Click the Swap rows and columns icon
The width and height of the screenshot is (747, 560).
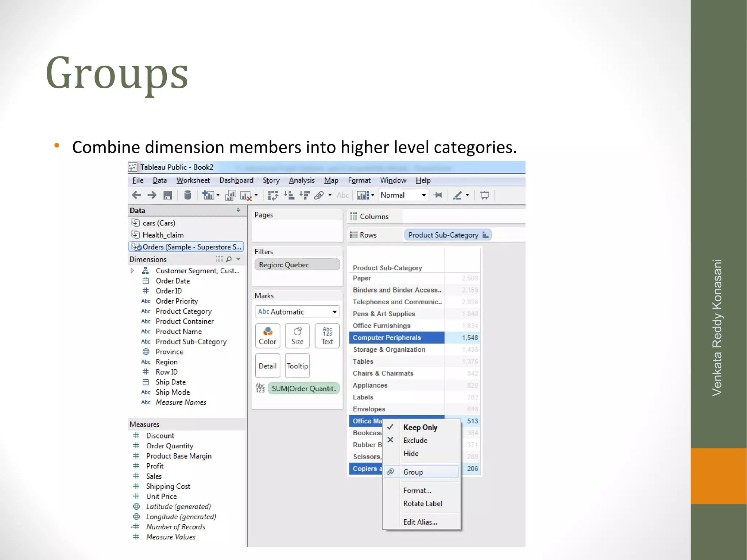[273, 196]
